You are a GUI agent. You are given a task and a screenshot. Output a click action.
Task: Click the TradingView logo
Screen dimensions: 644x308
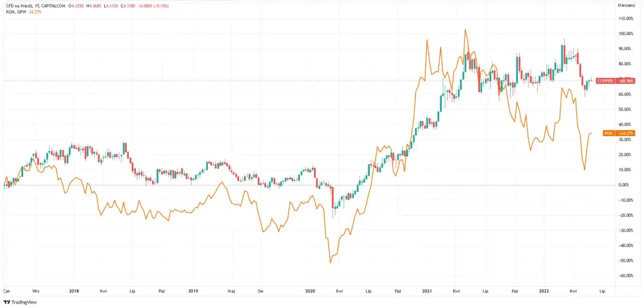pyautogui.click(x=20, y=302)
